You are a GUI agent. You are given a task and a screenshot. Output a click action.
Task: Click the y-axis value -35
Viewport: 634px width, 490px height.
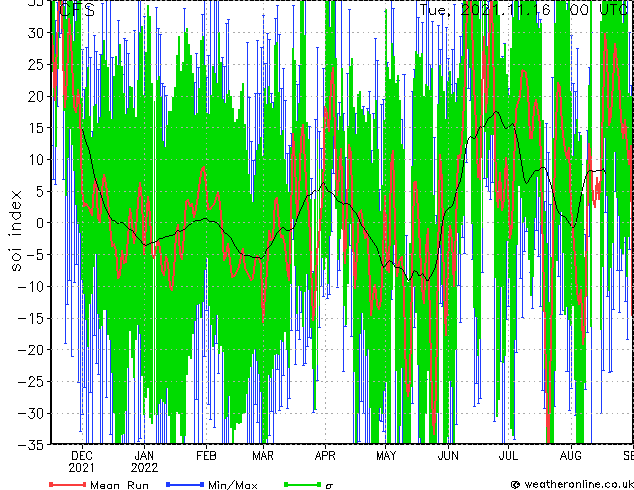pos(32,445)
